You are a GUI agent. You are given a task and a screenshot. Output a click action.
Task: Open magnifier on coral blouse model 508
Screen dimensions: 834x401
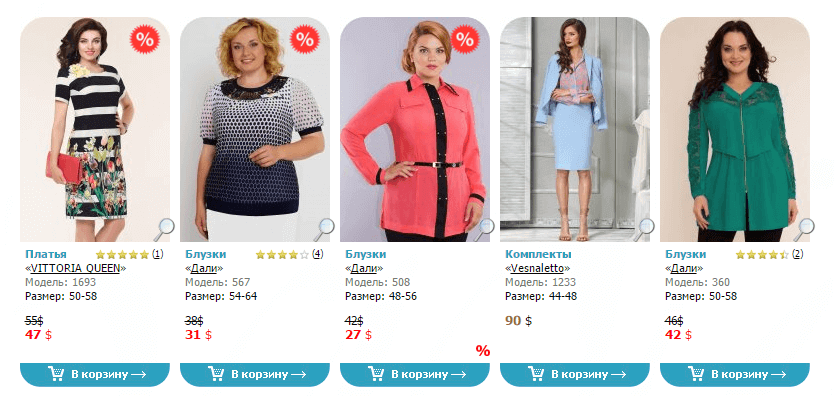coord(484,229)
